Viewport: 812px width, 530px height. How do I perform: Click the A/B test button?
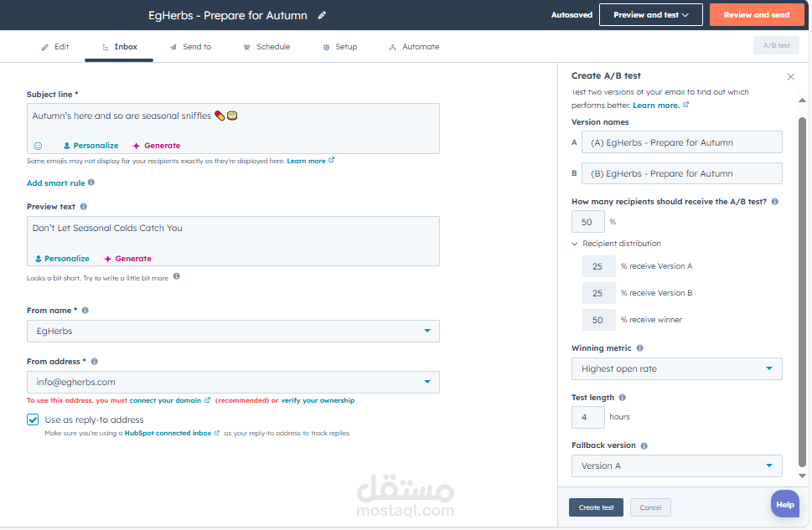(776, 45)
